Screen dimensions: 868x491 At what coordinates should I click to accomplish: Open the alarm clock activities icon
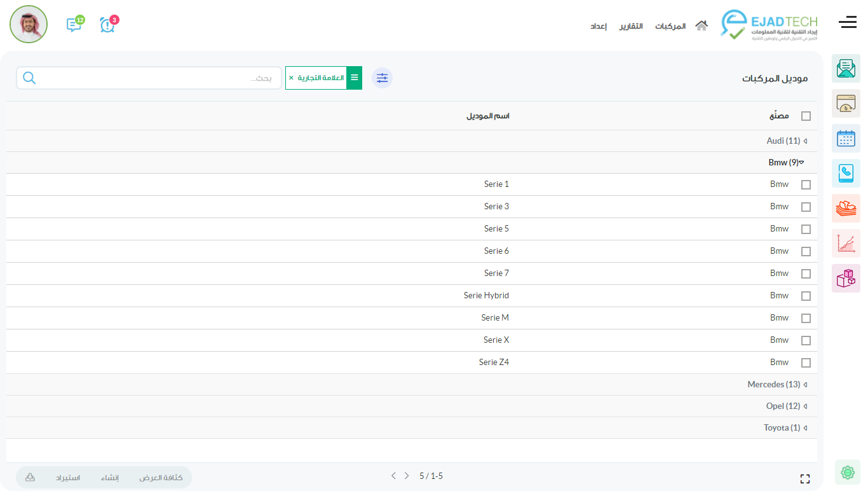pos(108,25)
